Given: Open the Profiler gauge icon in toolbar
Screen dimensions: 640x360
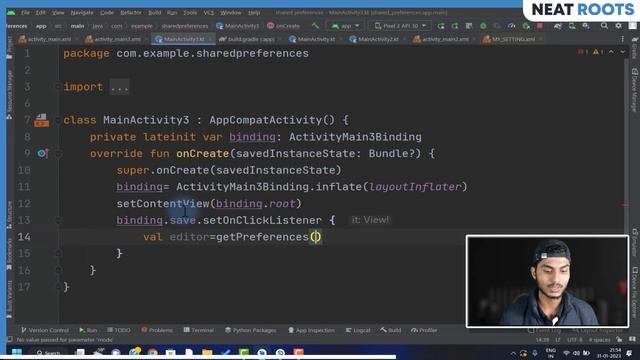Looking at the screenshot, I should tap(511, 26).
